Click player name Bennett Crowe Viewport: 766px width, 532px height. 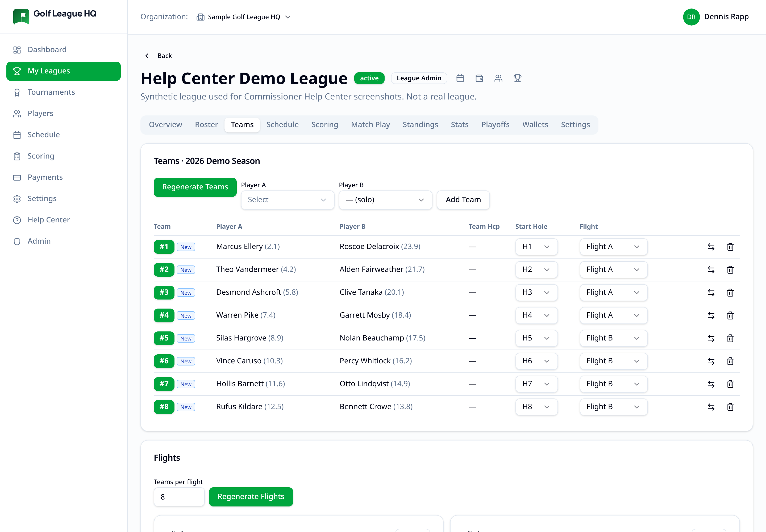click(365, 407)
